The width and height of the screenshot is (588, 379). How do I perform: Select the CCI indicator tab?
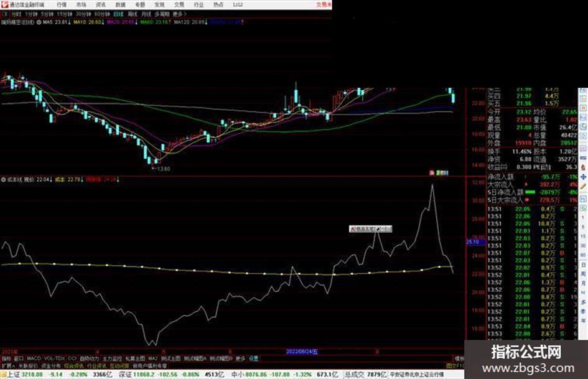72,358
